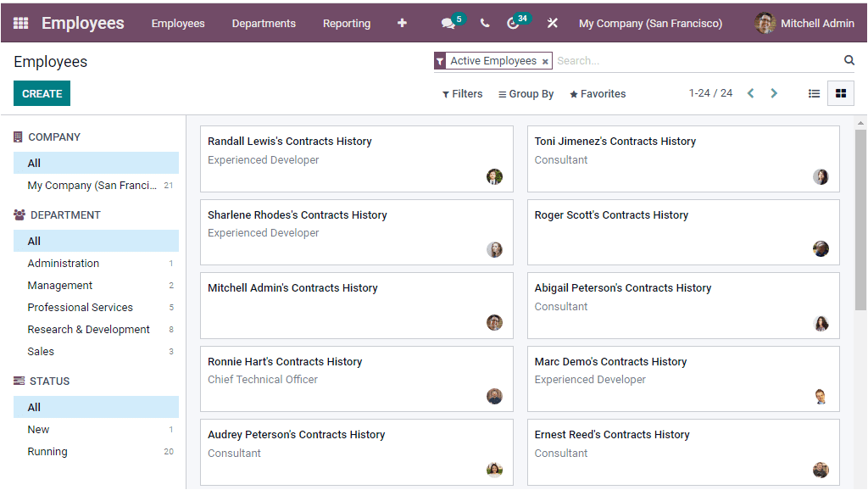This screenshot has height=490, width=868.
Task: Remove the Active Employees filter tag
Action: 545,61
